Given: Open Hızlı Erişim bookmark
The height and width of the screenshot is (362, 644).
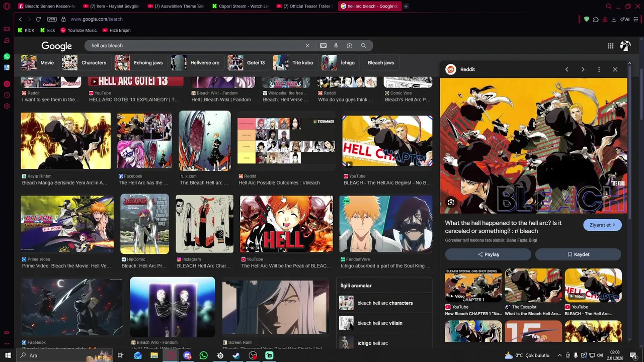Looking at the screenshot, I should click(116, 30).
